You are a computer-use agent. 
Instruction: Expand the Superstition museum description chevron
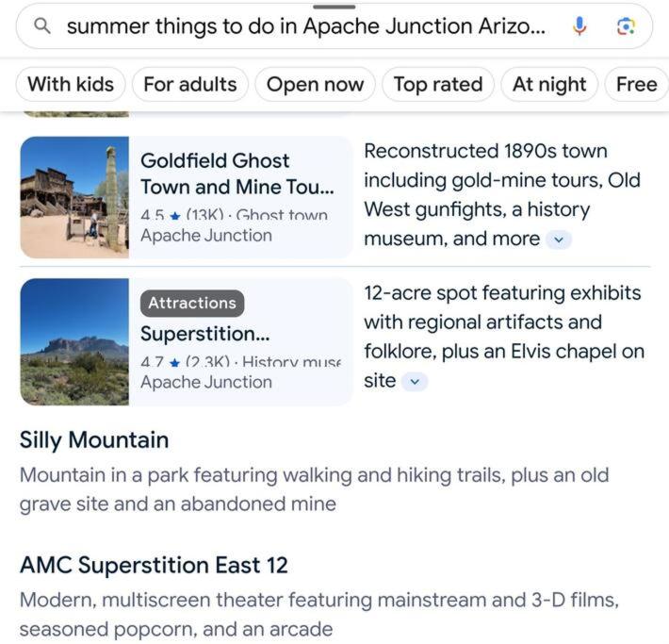(x=415, y=381)
